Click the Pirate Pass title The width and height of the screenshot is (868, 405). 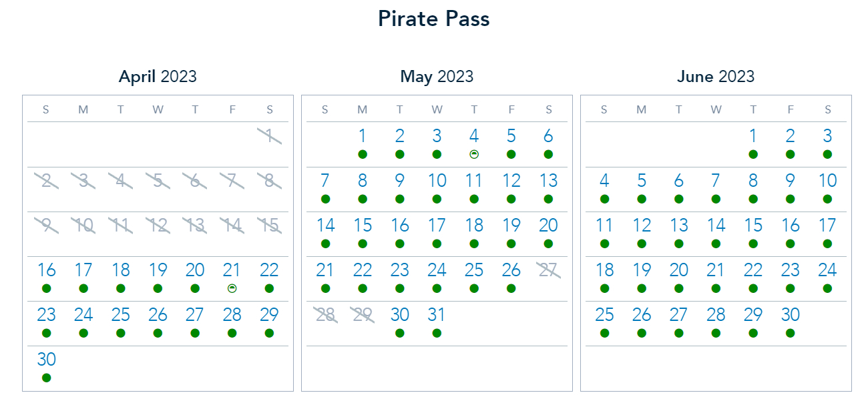[434, 19]
